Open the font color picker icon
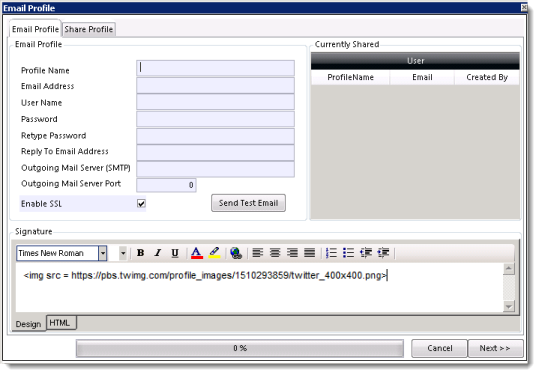The image size is (539, 375). [x=197, y=253]
